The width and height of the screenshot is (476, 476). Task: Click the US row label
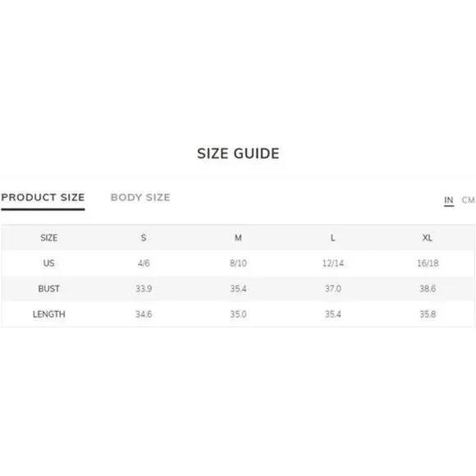[x=49, y=263]
